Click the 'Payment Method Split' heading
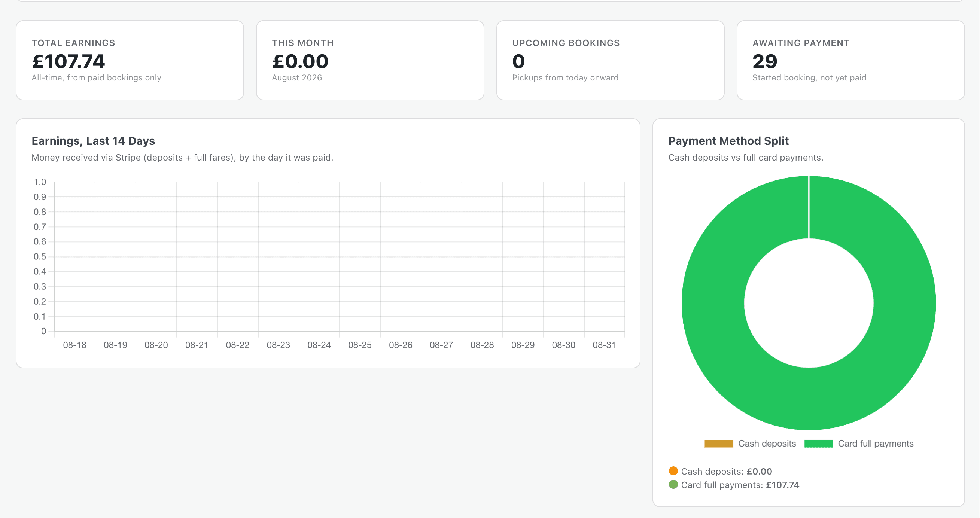 point(728,141)
